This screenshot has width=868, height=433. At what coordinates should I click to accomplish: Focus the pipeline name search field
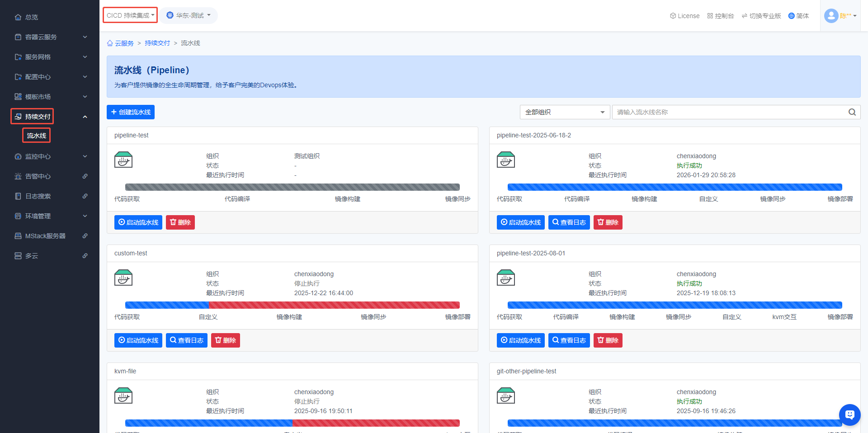730,112
